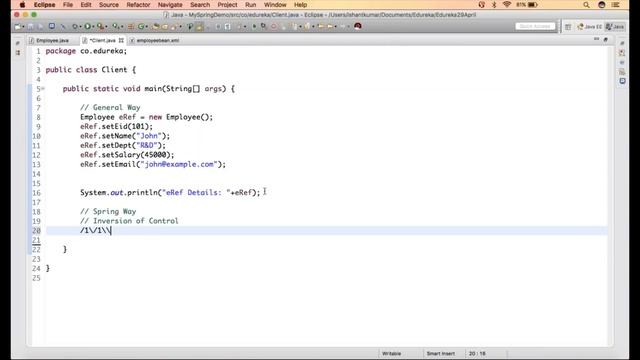This screenshot has width=640, height=360.
Task: Open the New dropdown arrow
Action: (23, 27)
